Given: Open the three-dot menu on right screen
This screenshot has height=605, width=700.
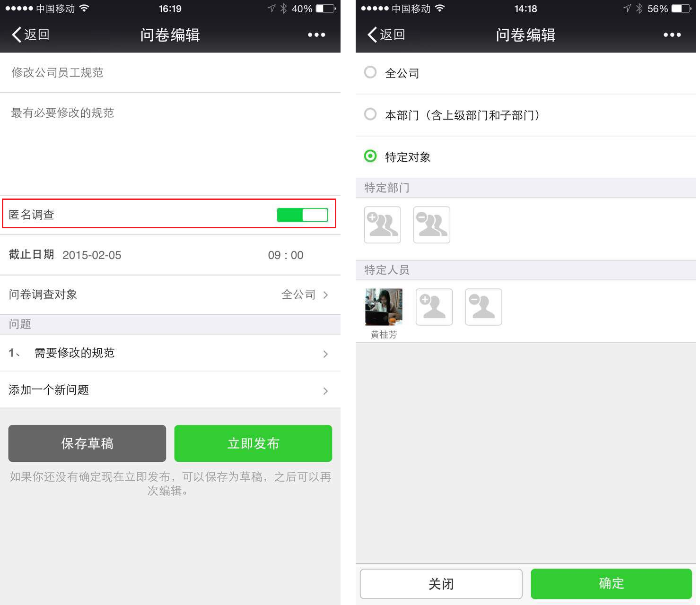Looking at the screenshot, I should tap(672, 35).
